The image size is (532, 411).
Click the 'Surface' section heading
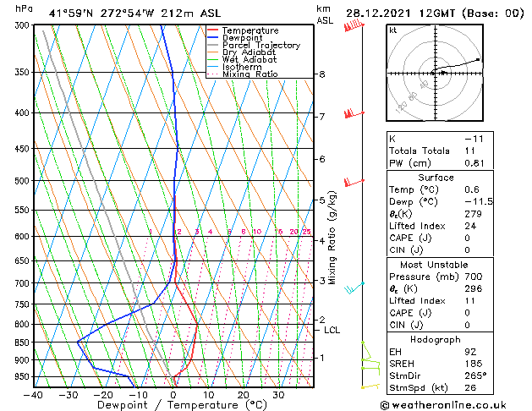[x=436, y=178]
